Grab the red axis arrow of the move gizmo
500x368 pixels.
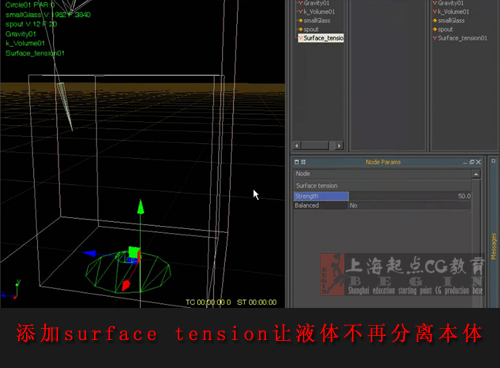[126, 285]
